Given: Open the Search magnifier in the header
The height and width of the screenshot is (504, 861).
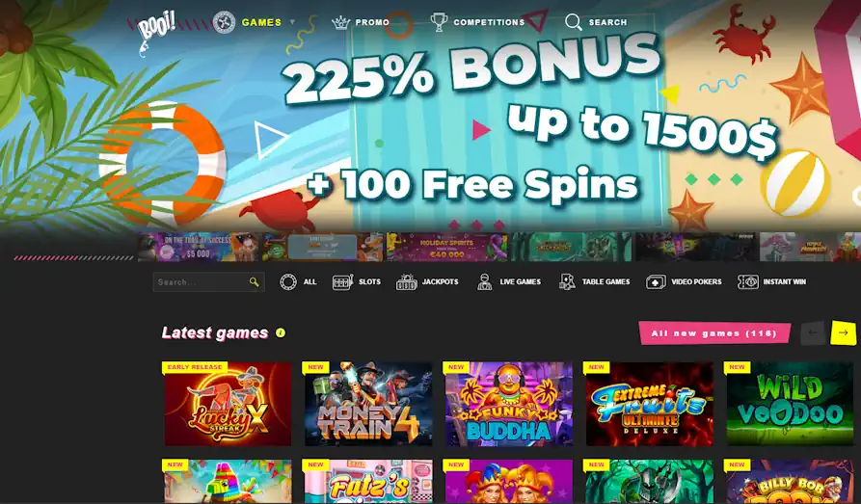Looking at the screenshot, I should pyautogui.click(x=574, y=22).
